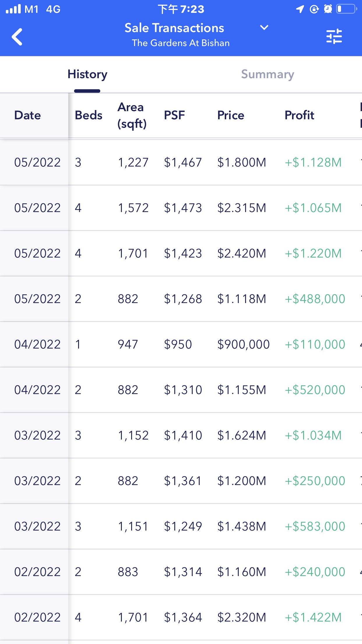Tap the Date column header
Image resolution: width=362 pixels, height=644 pixels.
point(28,116)
